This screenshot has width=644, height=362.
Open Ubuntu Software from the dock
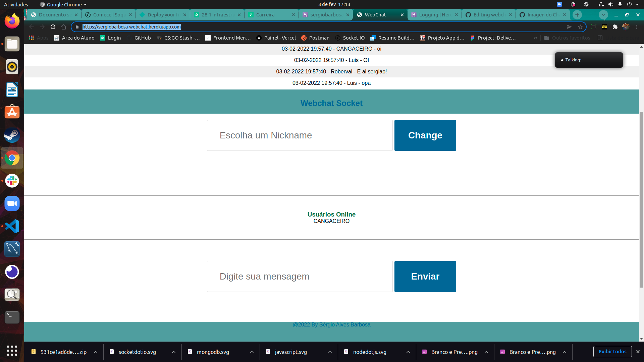(12, 112)
